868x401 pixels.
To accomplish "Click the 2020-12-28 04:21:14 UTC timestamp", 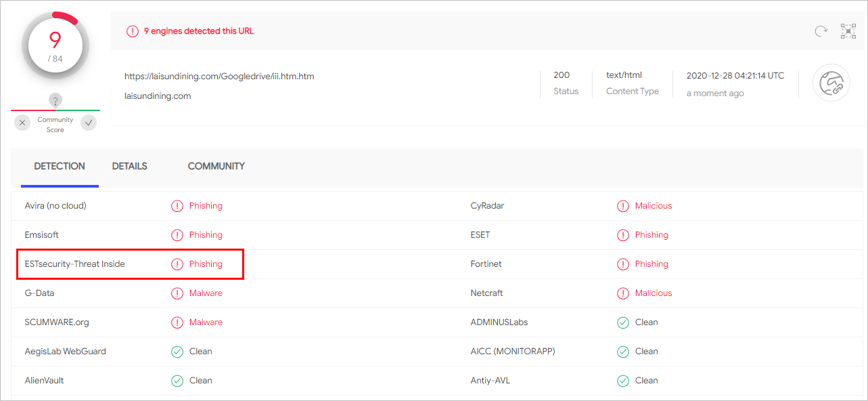I will (x=735, y=75).
